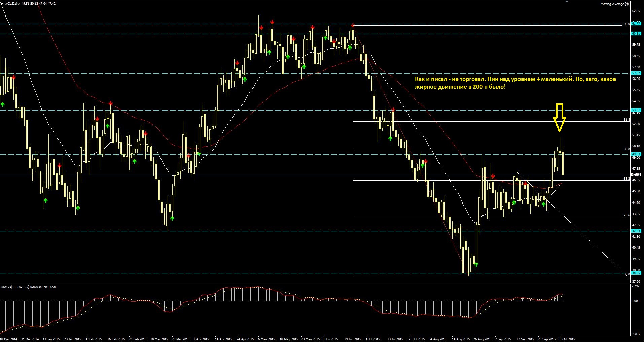Select the Fibonacci 23.6 level label
The image size is (644, 343).
(x=627, y=215)
